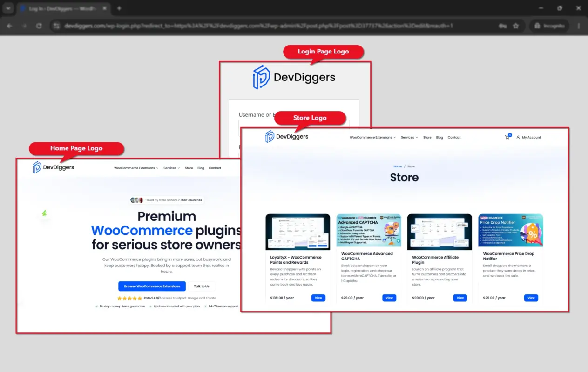Screen dimensions: 588x372
Task: Click the five-star rating icons
Action: pos(129,298)
